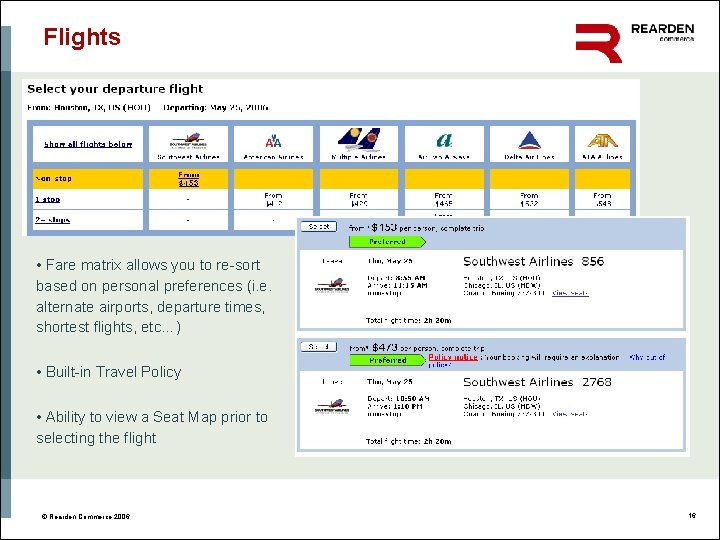Click the 'Why out of policy?' link
Image resolution: width=720 pixels, height=540 pixels.
click(x=647, y=357)
